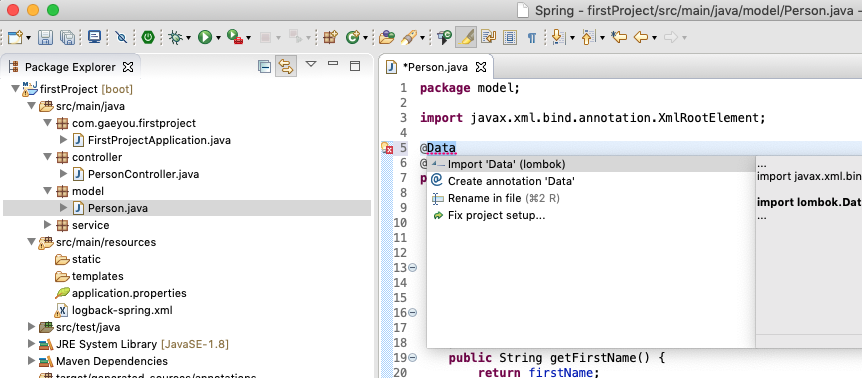Choose Fix project setup... quick fix
This screenshot has width=862, height=378.
[x=591, y=215]
